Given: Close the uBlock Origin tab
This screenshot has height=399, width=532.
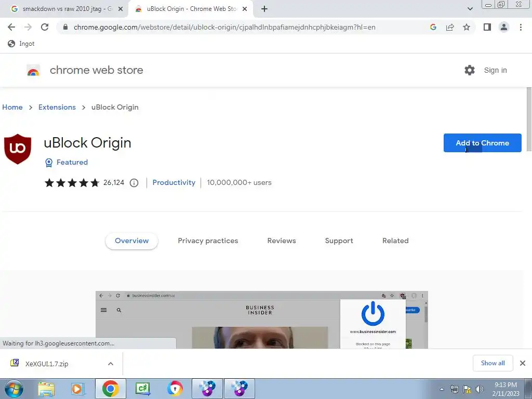Looking at the screenshot, I should 245,9.
